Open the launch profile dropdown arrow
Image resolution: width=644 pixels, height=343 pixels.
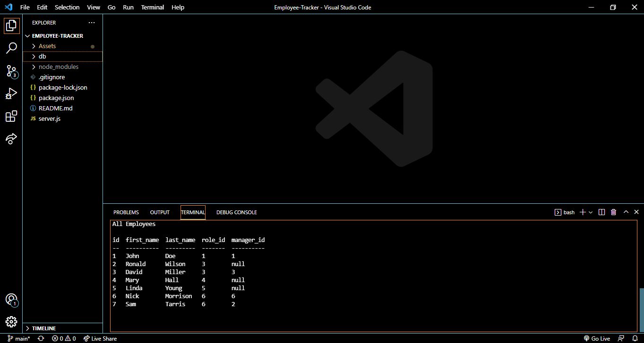[591, 212]
